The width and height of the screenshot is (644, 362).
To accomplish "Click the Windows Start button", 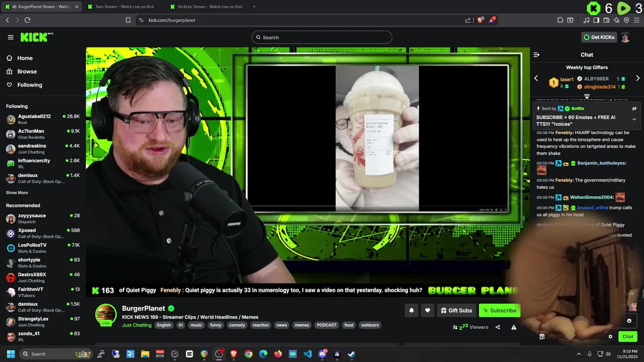I will pos(11,354).
